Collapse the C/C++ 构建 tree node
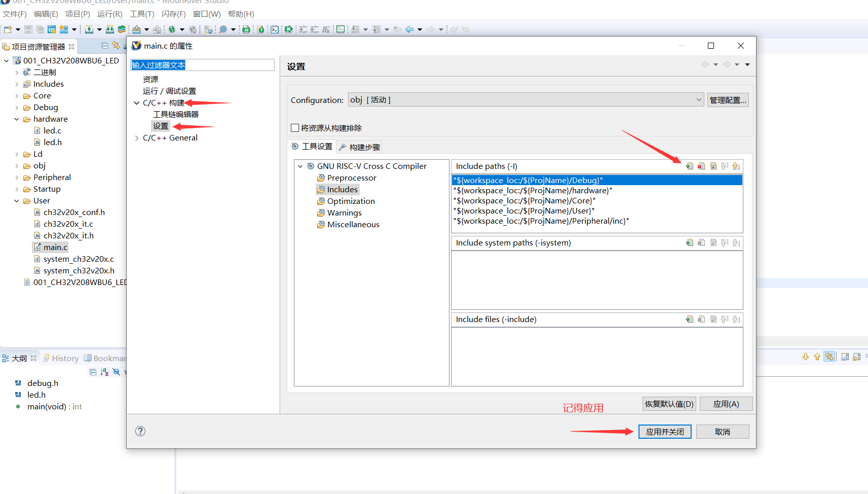The height and width of the screenshot is (494, 868). point(136,103)
